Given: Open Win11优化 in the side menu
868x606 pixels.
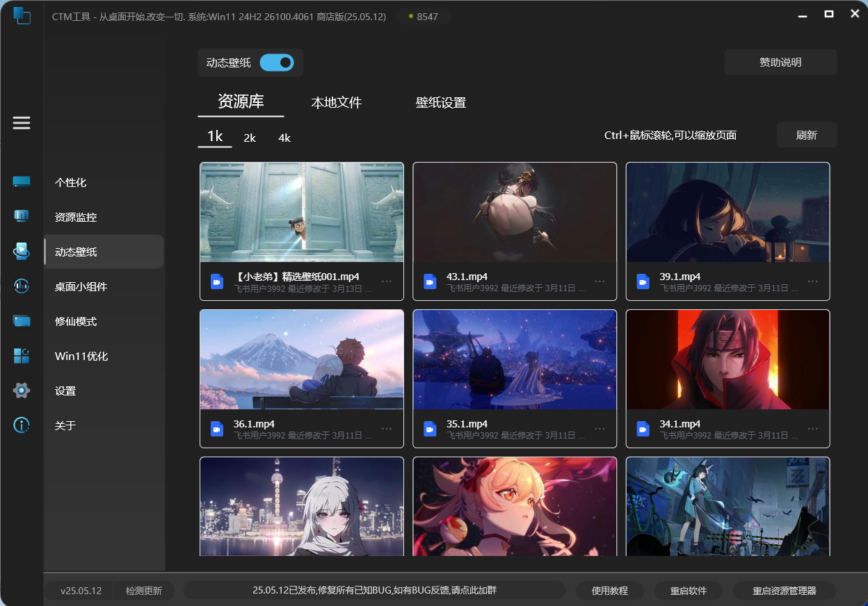Looking at the screenshot, I should coord(104,356).
